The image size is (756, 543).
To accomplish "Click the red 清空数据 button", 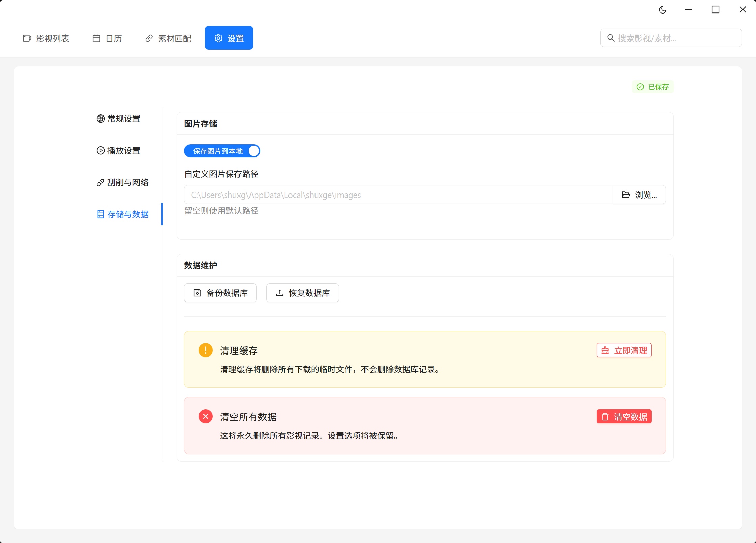I will point(624,417).
